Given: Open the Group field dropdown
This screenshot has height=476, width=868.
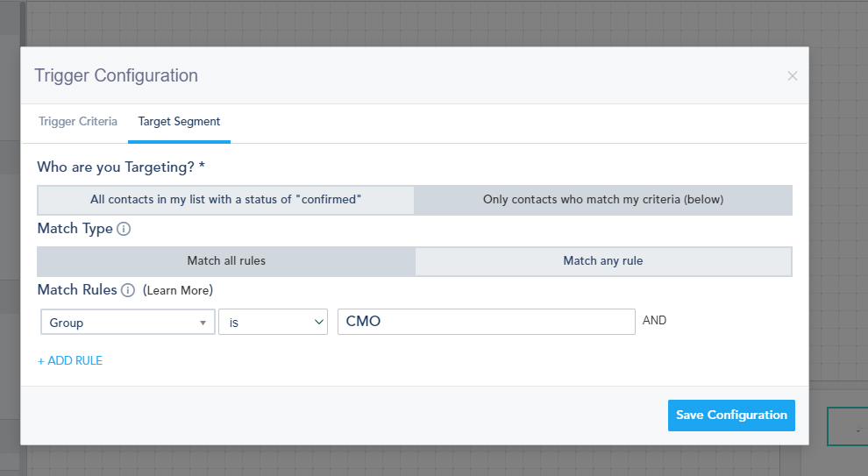Looking at the screenshot, I should [128, 323].
